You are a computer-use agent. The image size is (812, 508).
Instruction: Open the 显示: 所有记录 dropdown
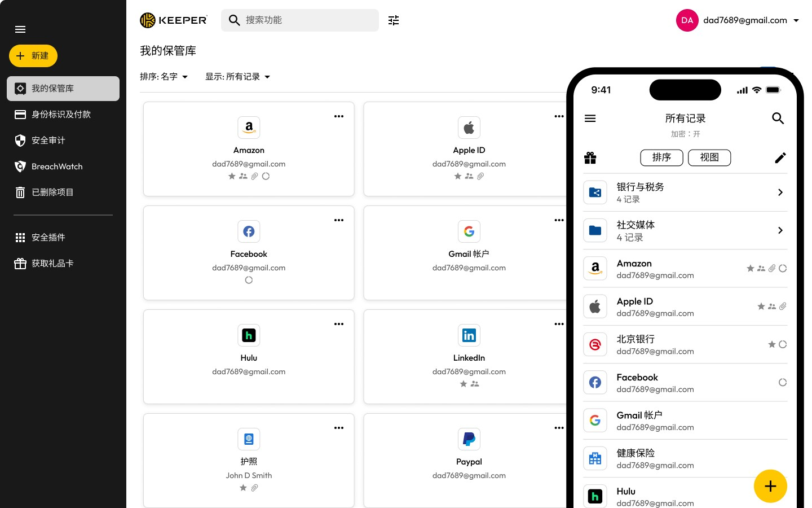coord(238,77)
